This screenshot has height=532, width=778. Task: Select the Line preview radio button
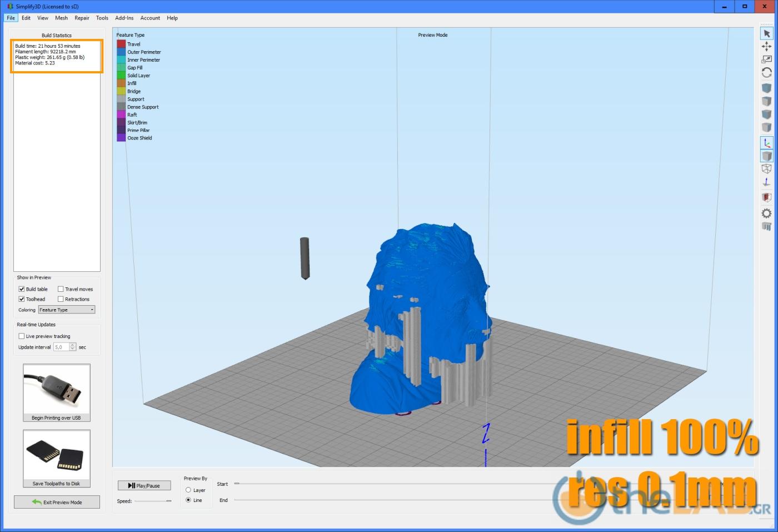tap(188, 500)
